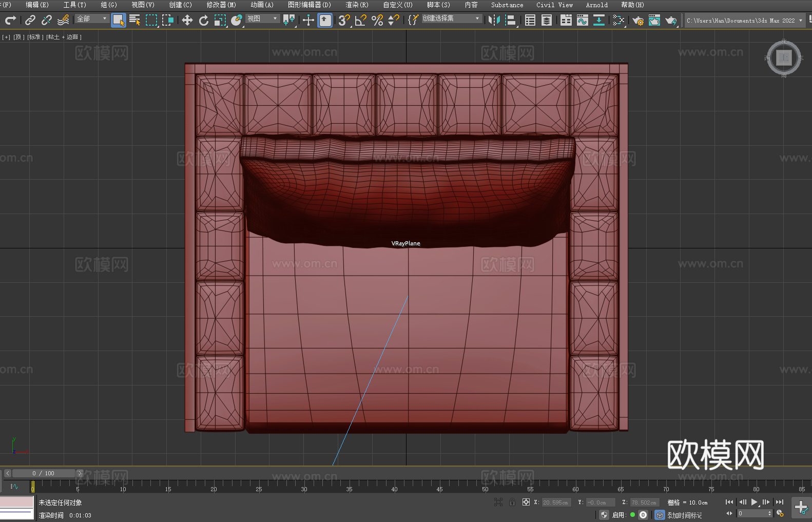Click the ViewCube top face

[x=784, y=57]
